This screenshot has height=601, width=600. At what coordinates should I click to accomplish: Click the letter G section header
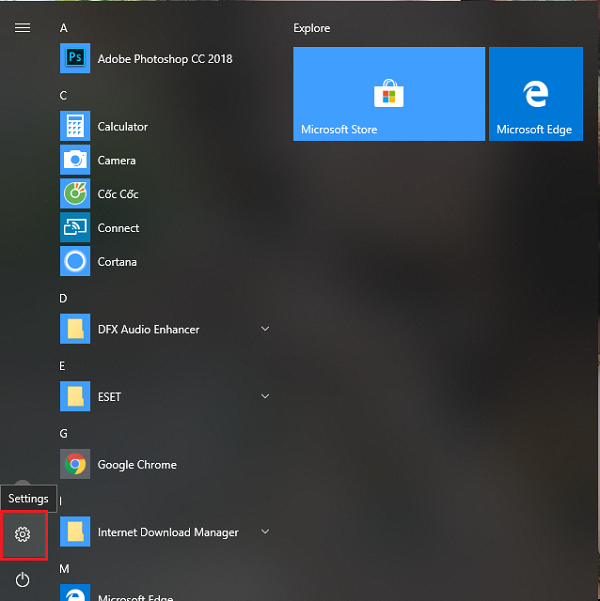pyautogui.click(x=64, y=434)
